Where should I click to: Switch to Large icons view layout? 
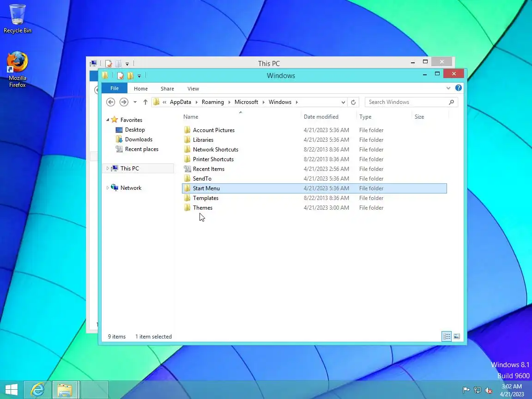(x=457, y=336)
